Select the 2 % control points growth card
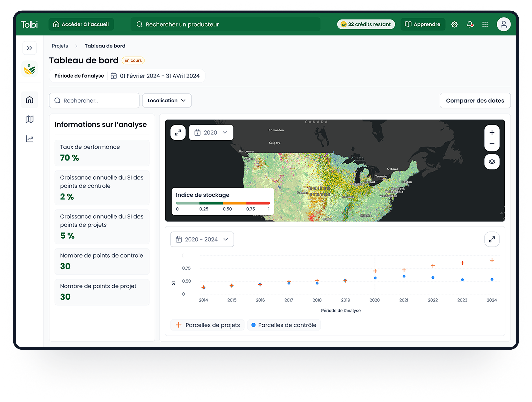The width and height of the screenshot is (532, 402). pos(102,188)
